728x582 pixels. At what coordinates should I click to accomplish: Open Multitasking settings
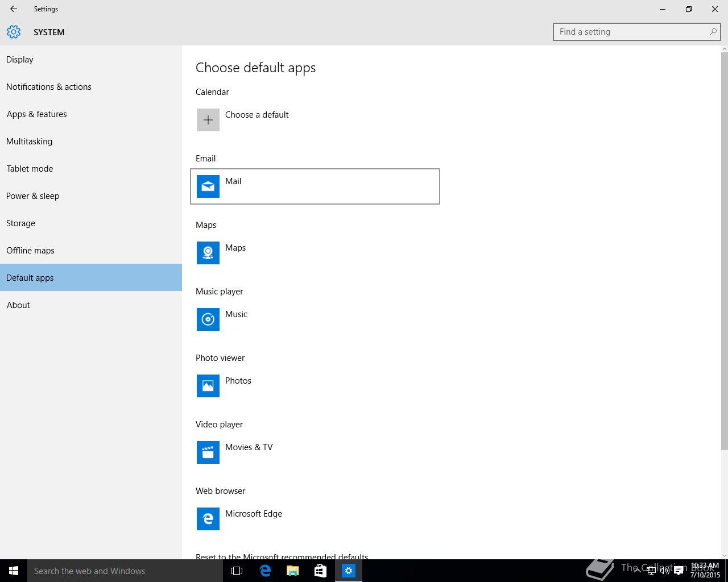[x=91, y=142]
